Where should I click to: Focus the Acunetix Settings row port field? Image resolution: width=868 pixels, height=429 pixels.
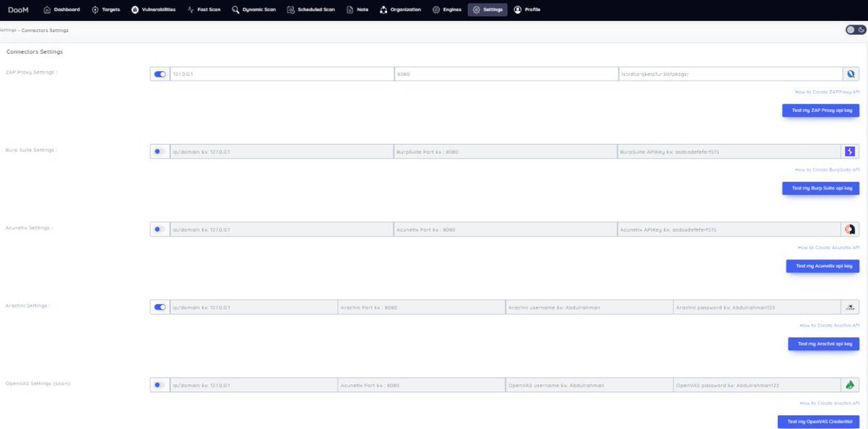click(x=506, y=229)
